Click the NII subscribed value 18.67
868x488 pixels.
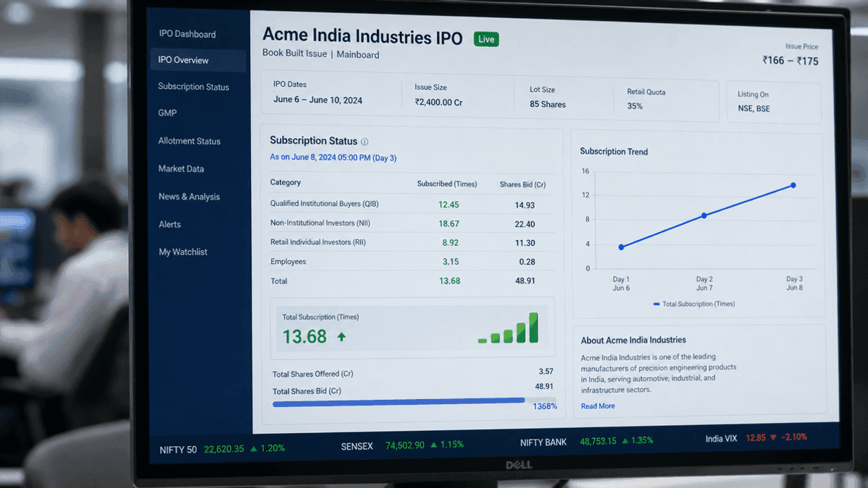click(448, 224)
